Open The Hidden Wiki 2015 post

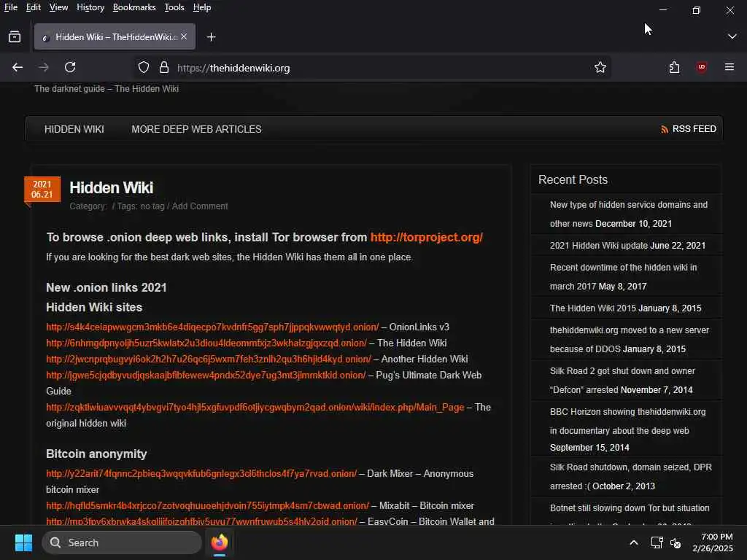pyautogui.click(x=592, y=308)
